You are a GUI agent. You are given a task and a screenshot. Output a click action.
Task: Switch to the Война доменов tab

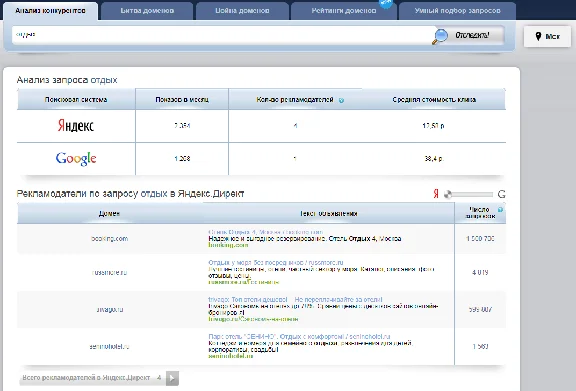coord(242,11)
